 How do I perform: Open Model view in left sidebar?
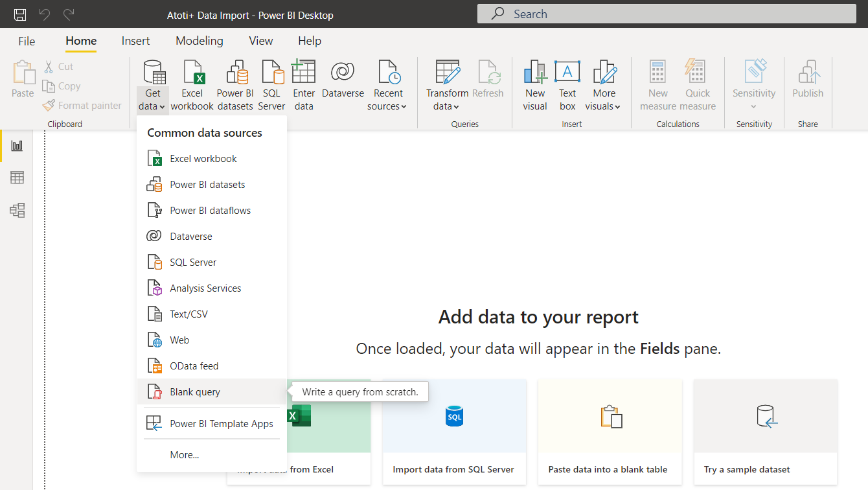coord(17,210)
